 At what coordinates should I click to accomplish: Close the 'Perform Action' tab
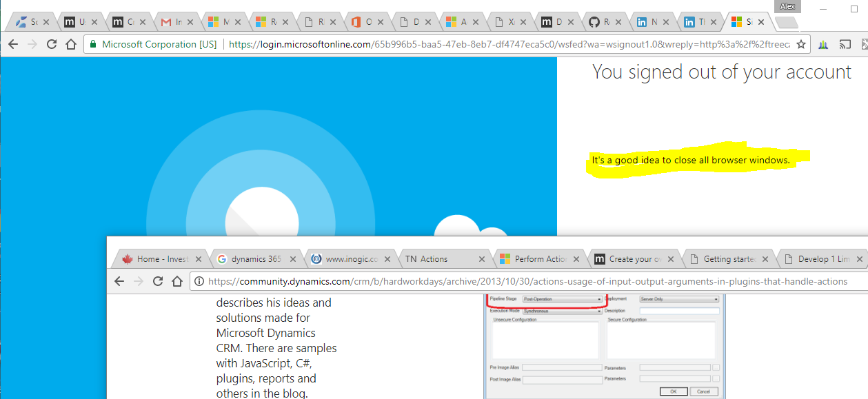coord(576,260)
